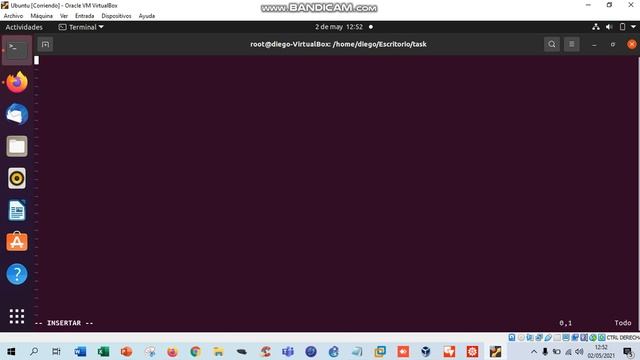Open the Dispositivos menu in VirtualBox
The height and width of the screenshot is (360, 640).
point(116,16)
